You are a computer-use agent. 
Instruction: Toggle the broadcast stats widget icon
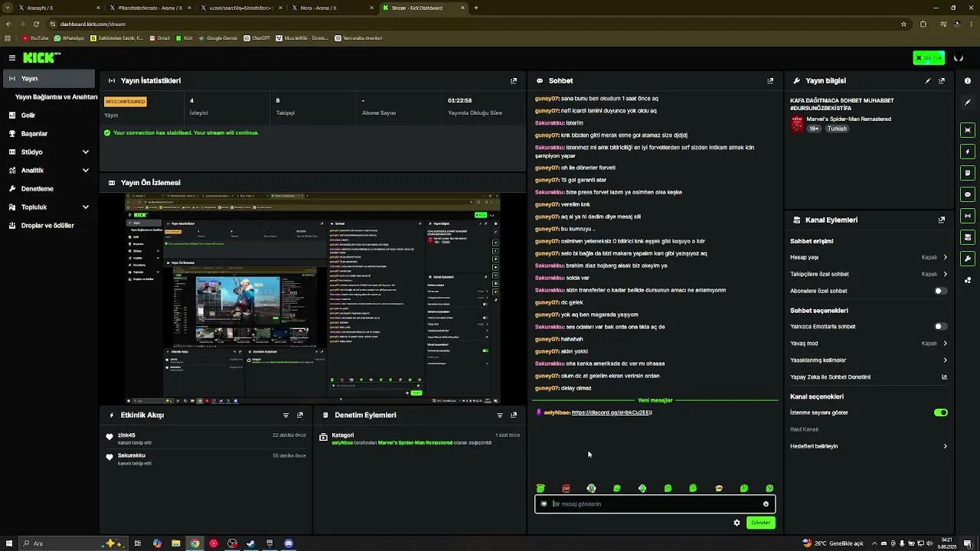tap(968, 216)
